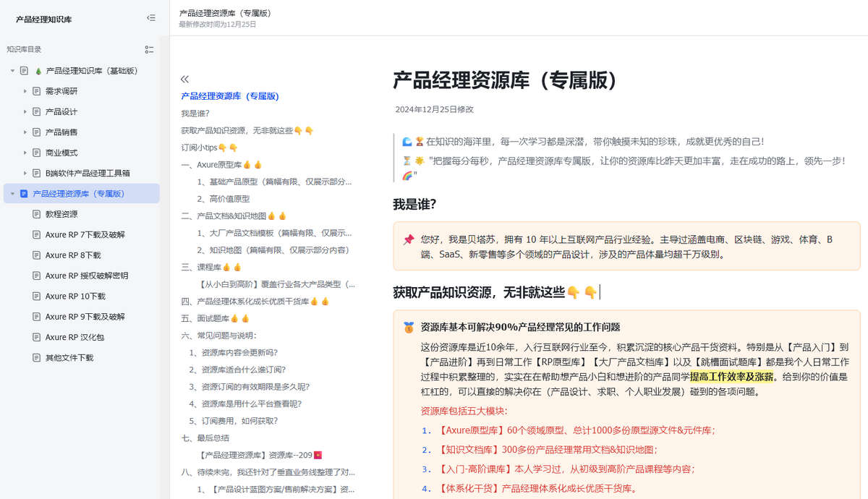Click the document icon beside Axure RP 8下载
The width and height of the screenshot is (868, 499).
(x=37, y=255)
